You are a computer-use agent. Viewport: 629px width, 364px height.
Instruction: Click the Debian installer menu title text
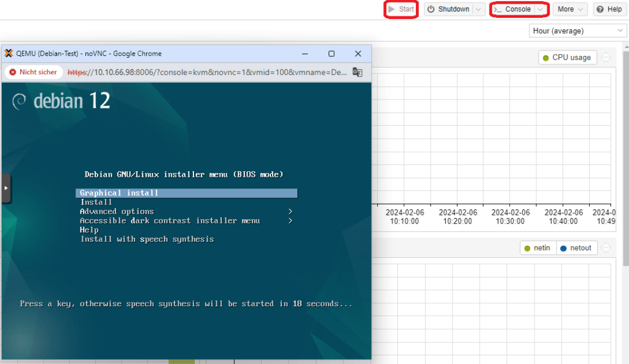[x=184, y=175]
